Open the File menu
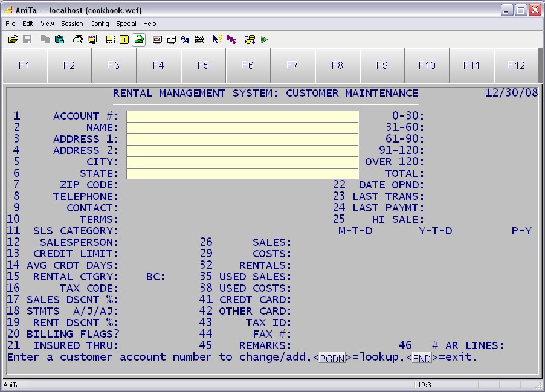The height and width of the screenshot is (392, 545). point(10,24)
